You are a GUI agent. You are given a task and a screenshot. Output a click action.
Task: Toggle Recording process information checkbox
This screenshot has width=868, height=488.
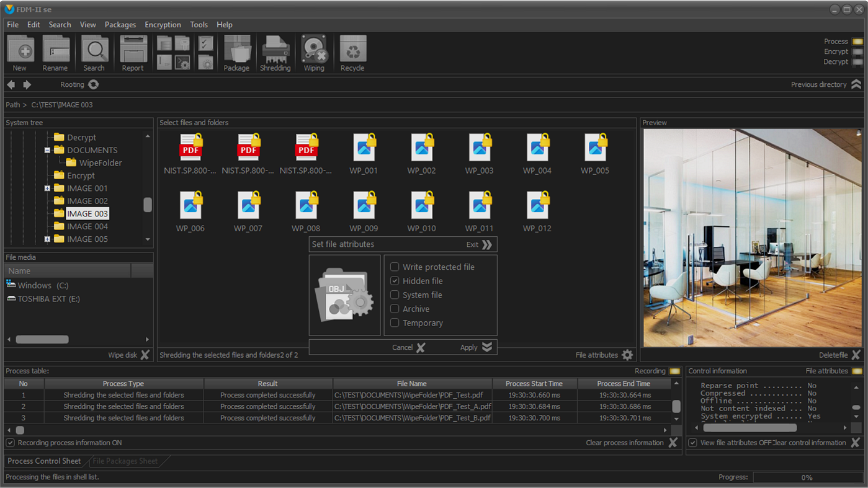coord(11,443)
